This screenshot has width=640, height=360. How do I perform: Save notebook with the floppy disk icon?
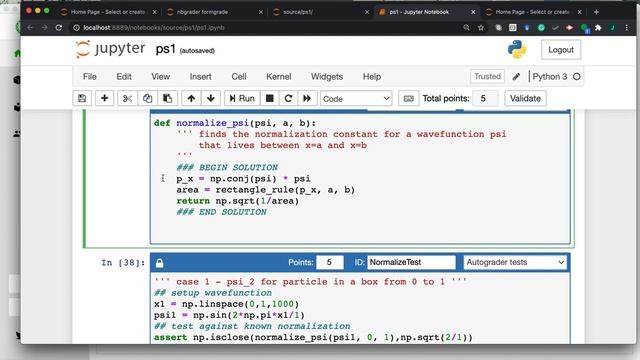tap(82, 98)
